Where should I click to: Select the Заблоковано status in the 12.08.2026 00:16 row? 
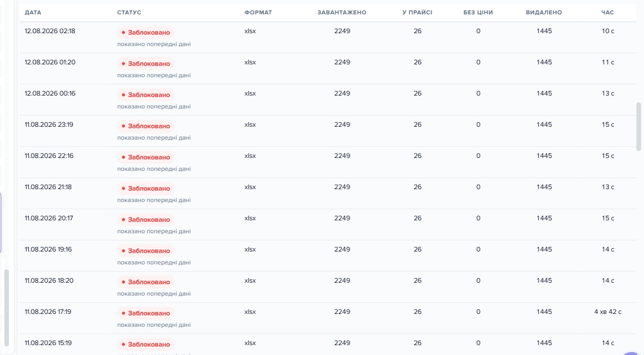[x=146, y=95]
